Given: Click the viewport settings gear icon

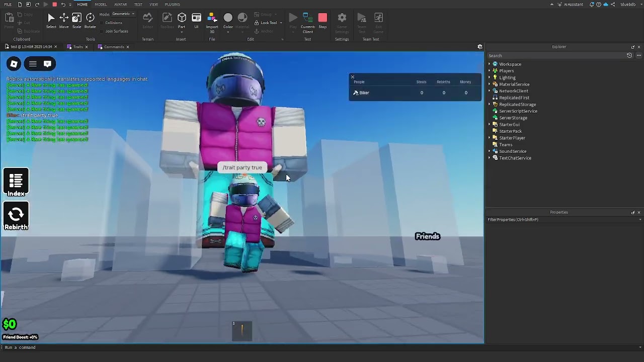Looking at the screenshot, I should pyautogui.click(x=480, y=47).
